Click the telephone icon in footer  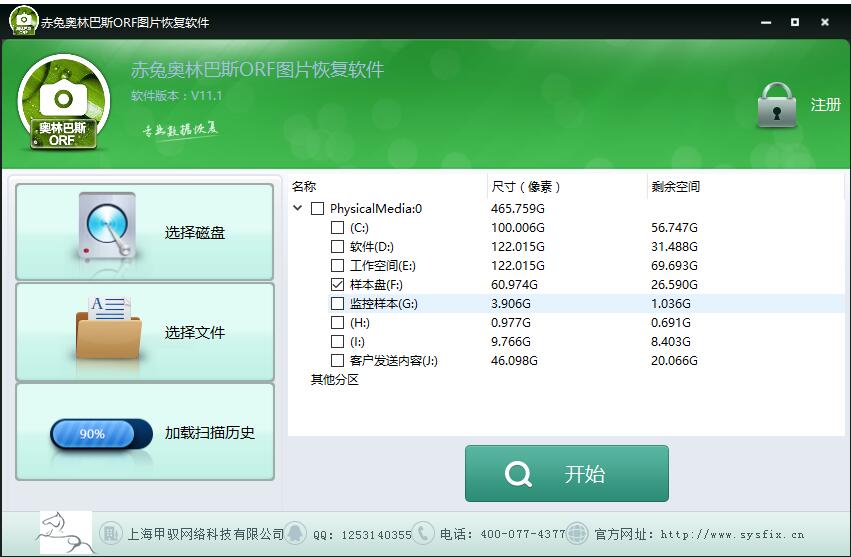(423, 534)
